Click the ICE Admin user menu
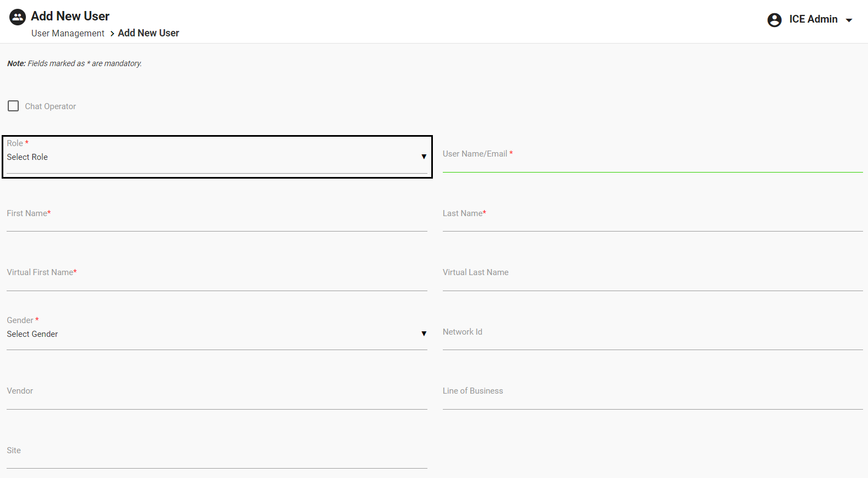Image resolution: width=868 pixels, height=478 pixels. [x=813, y=19]
